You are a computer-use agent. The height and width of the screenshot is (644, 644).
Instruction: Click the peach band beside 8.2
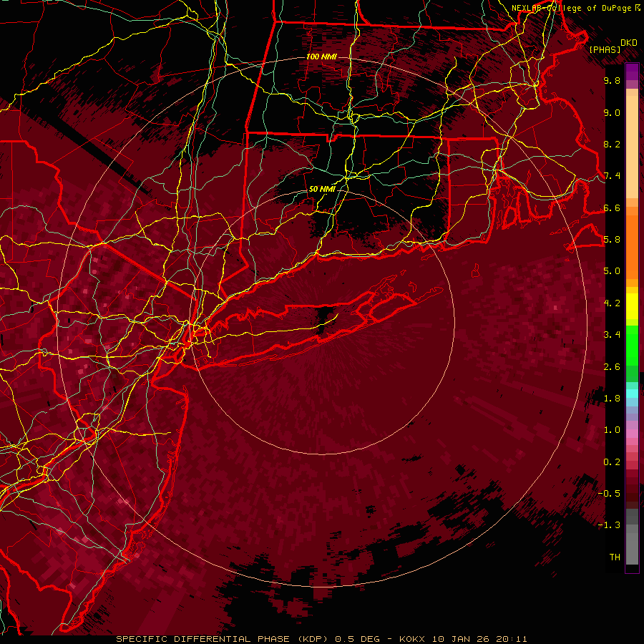pyautogui.click(x=632, y=146)
